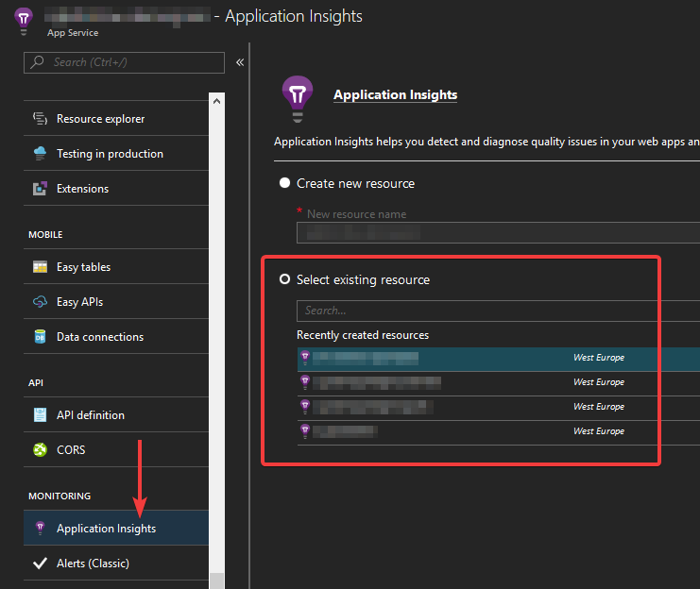Select the second recently created resource row
The height and width of the screenshot is (589, 700).
click(499, 383)
